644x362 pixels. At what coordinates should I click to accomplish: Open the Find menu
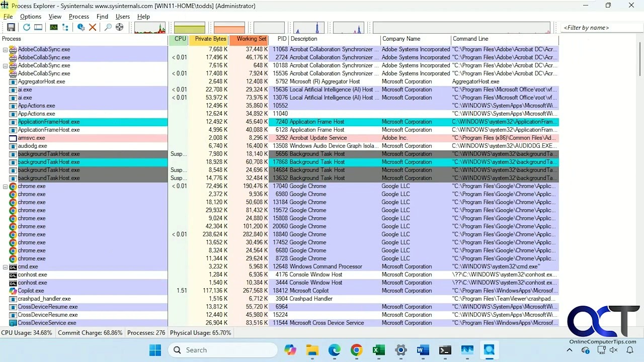coord(102,16)
